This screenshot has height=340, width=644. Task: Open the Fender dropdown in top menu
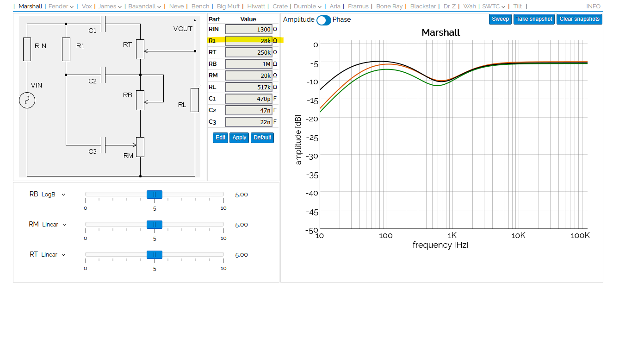[x=61, y=6]
